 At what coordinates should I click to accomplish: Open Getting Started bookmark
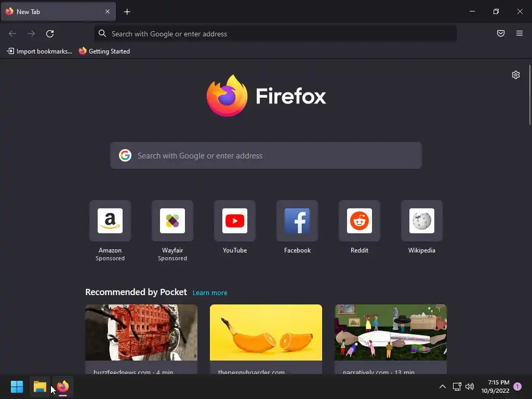(x=104, y=51)
